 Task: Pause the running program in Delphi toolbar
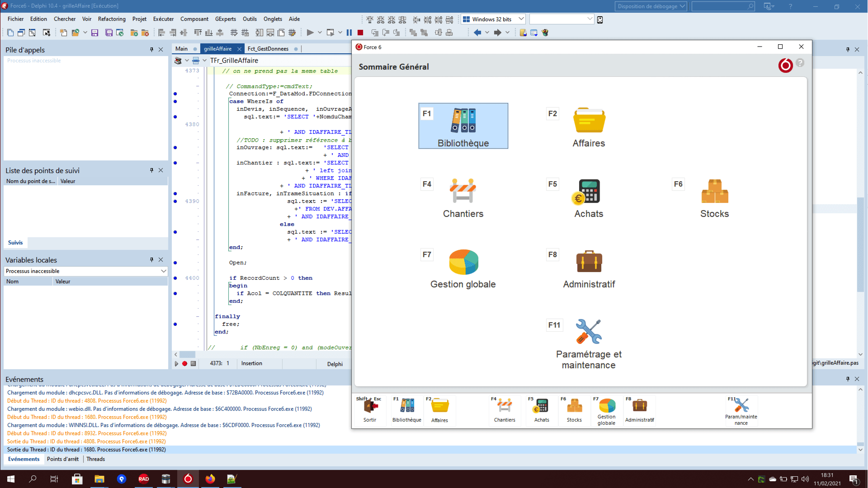pos(349,33)
